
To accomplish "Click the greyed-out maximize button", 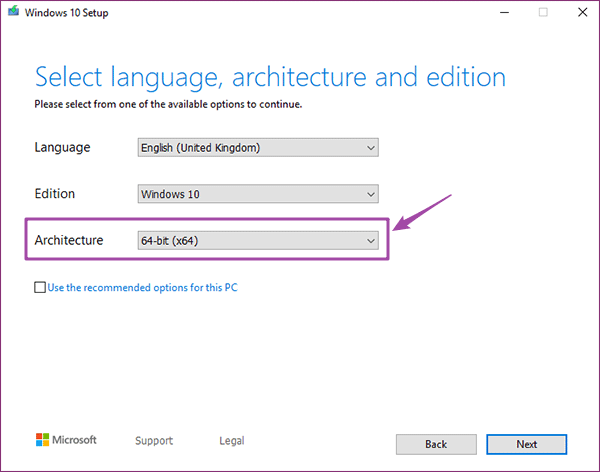I will coord(543,13).
